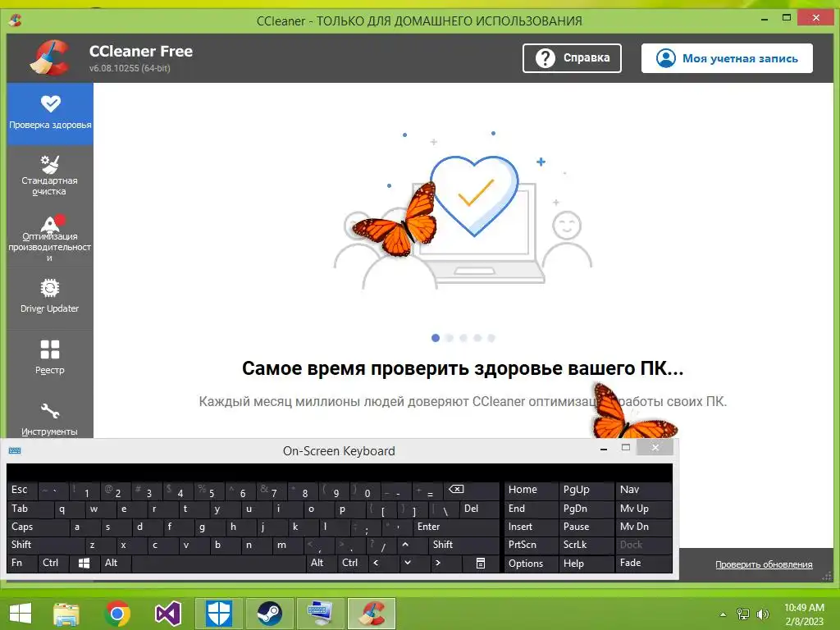
Task: Click the Проверить обновления link
Action: coord(764,564)
